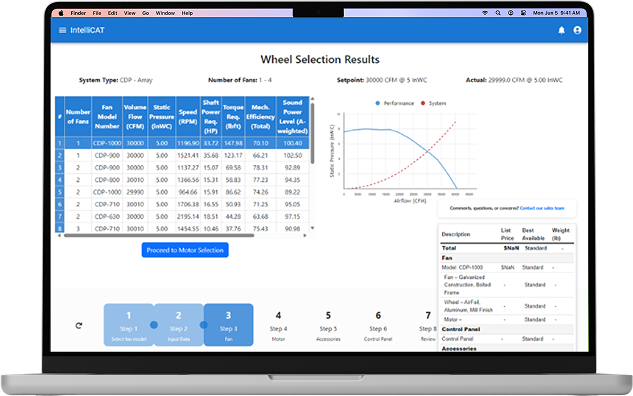This screenshot has height=396, width=633.
Task: Open the Finder menu
Action: (x=78, y=13)
